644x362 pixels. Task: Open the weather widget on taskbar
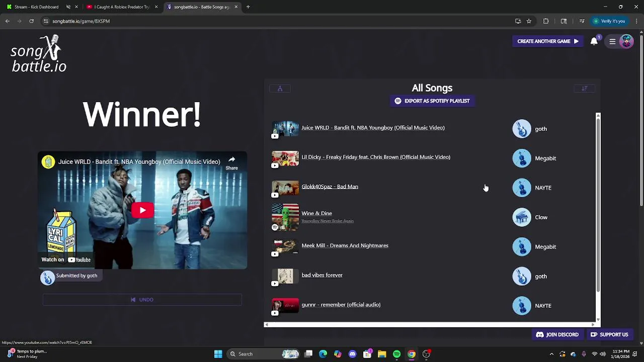pyautogui.click(x=28, y=354)
